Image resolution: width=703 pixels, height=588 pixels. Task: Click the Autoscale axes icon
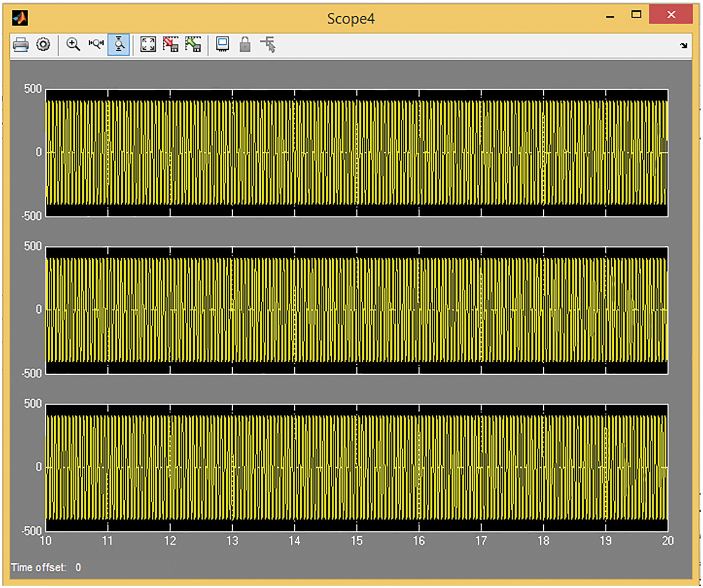coord(148,45)
